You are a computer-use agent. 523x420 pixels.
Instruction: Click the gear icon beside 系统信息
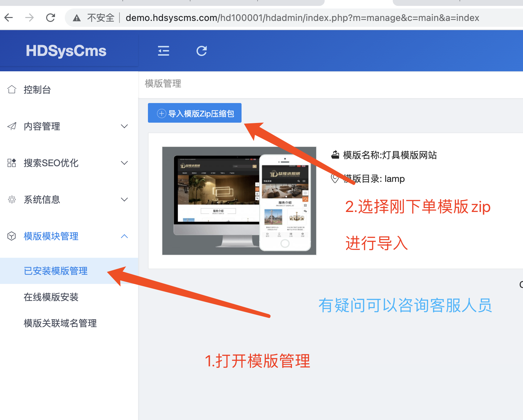pyautogui.click(x=12, y=200)
